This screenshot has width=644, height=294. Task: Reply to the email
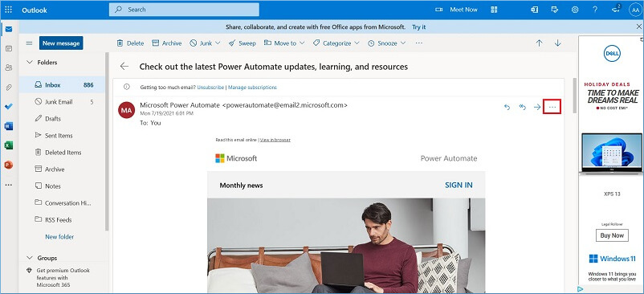click(x=507, y=107)
